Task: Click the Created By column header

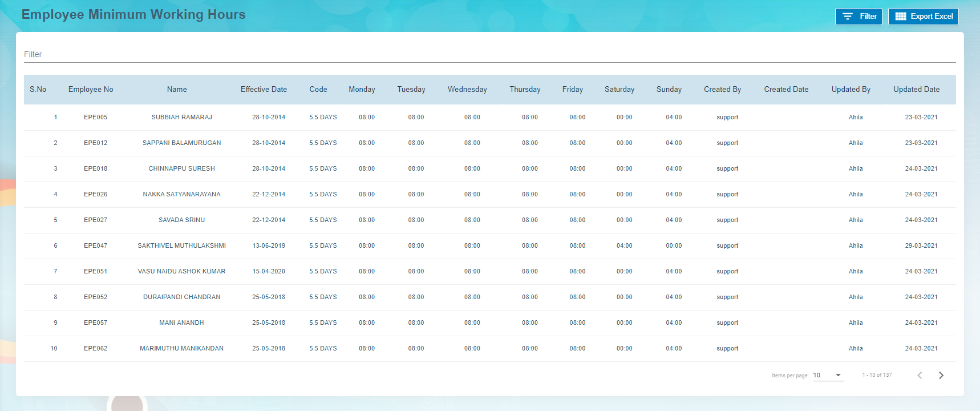Action: 722,90
